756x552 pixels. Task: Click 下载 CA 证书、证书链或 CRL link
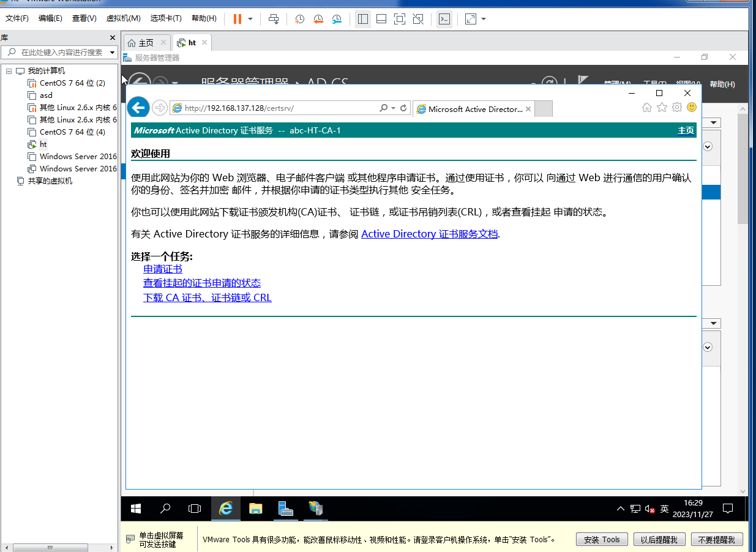point(208,297)
